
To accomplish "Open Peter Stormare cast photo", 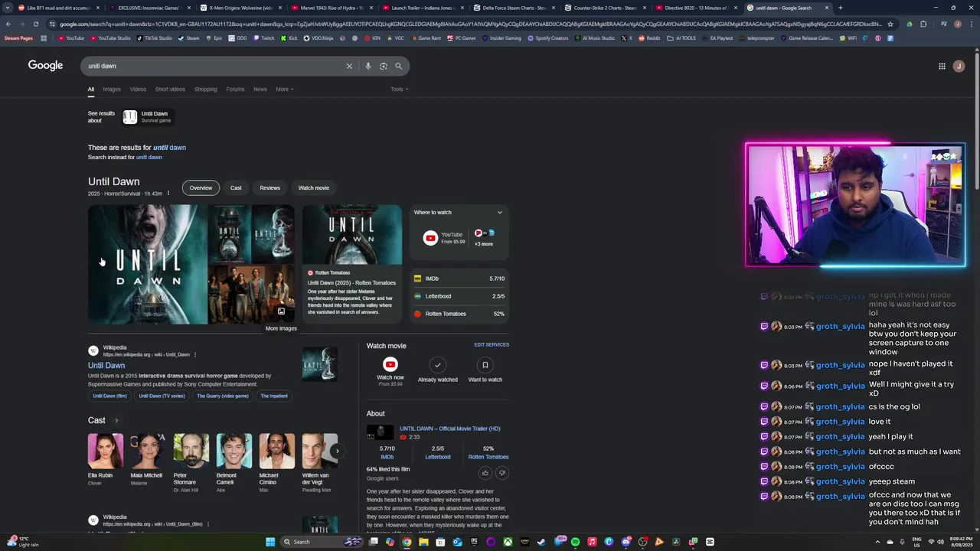I will [x=191, y=451].
